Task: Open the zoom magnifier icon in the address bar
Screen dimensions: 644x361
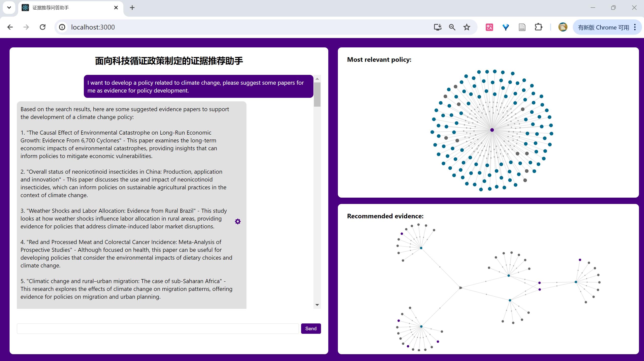Action: tap(452, 27)
